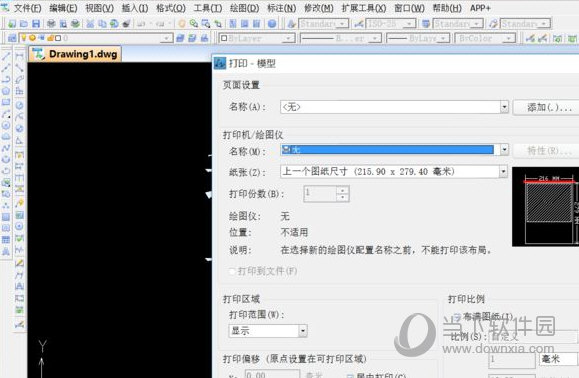
Task: Click the Print Preview toolbar icon
Action: (63, 24)
